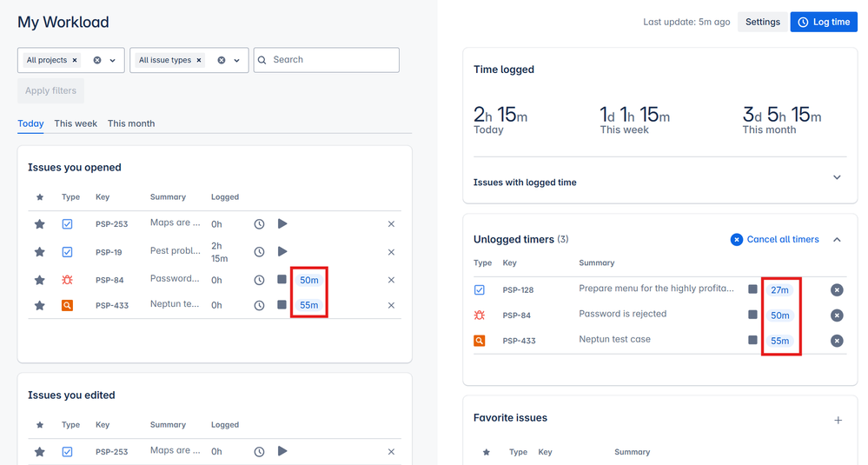Open log time clock for PSP-19
Viewport: 868px width, 465px height.
[259, 252]
